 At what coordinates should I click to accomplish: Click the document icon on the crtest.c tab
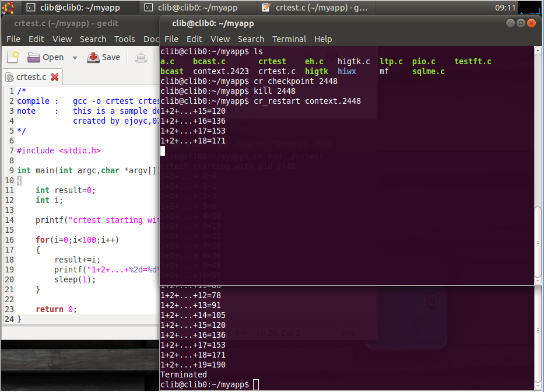point(10,76)
